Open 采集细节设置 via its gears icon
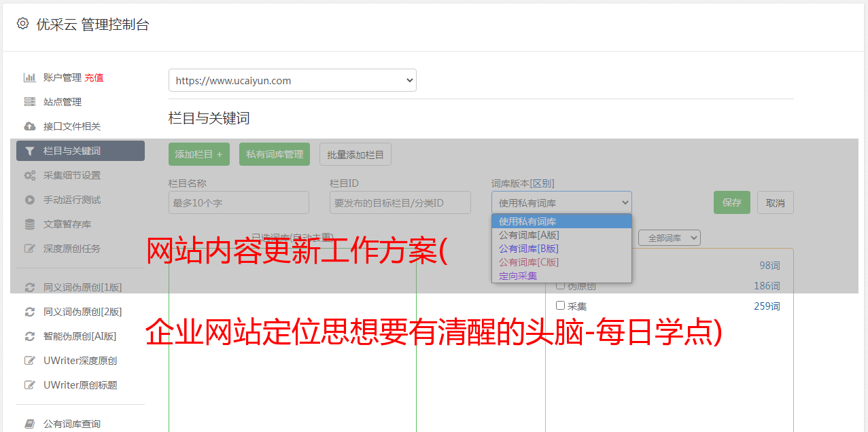This screenshot has width=868, height=432. pos(29,175)
